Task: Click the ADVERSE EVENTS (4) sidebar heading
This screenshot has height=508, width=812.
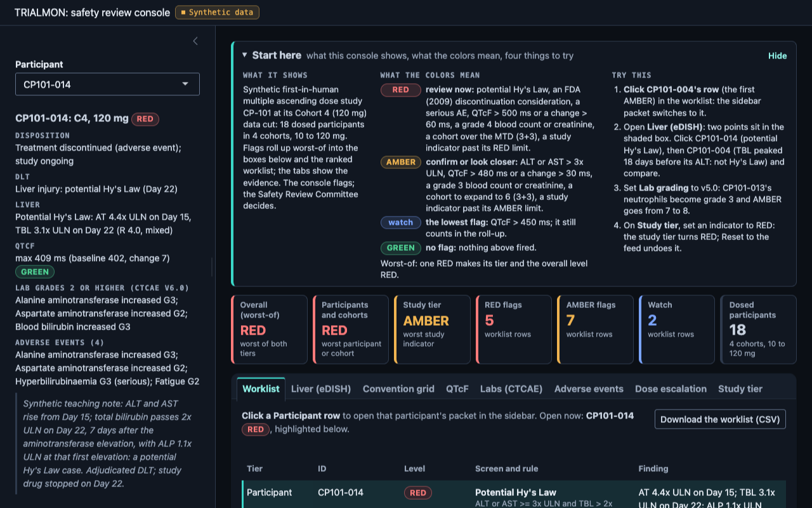Action: (x=60, y=342)
